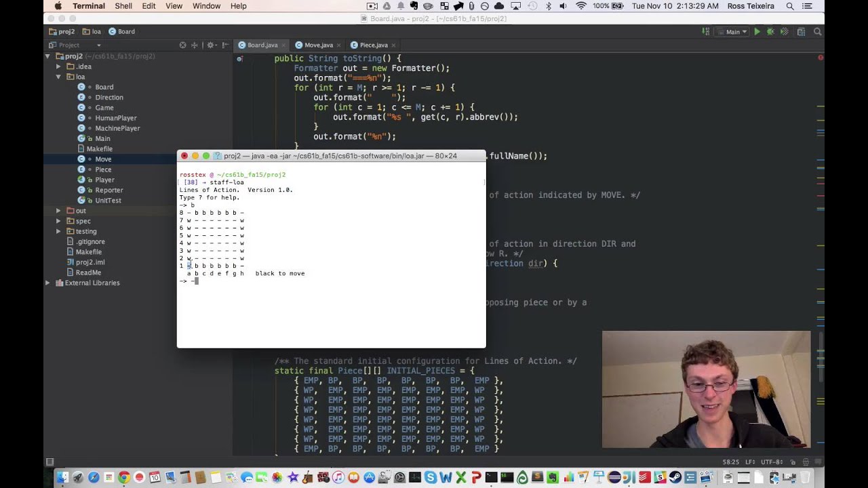868x488 pixels.
Task: Expand the out folder
Action: [58, 211]
